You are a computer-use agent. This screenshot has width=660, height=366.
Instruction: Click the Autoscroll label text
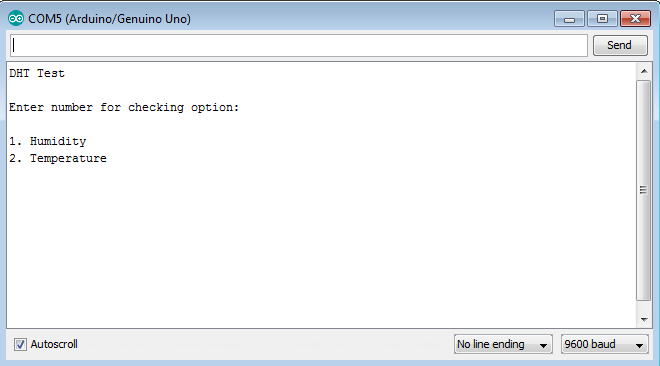[54, 344]
